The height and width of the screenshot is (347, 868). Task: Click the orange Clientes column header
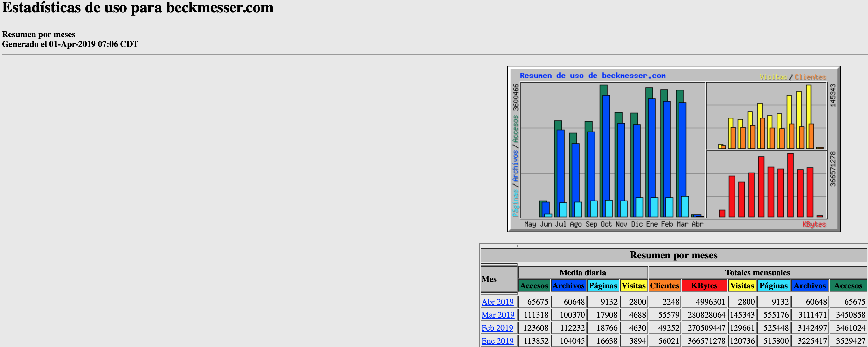[664, 286]
